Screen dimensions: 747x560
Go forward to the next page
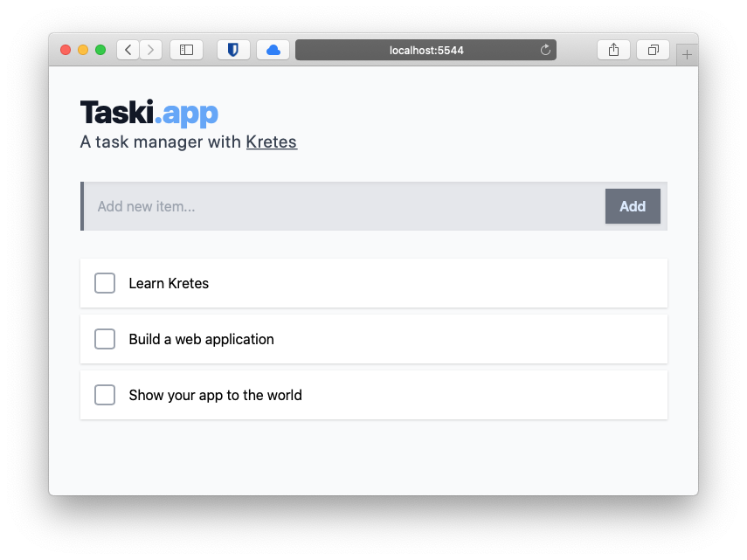coord(150,50)
